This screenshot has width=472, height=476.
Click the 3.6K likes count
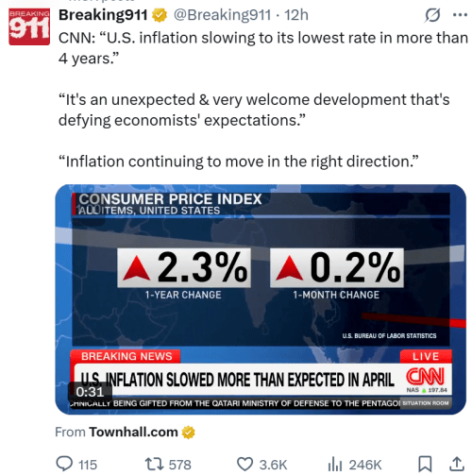click(273, 465)
